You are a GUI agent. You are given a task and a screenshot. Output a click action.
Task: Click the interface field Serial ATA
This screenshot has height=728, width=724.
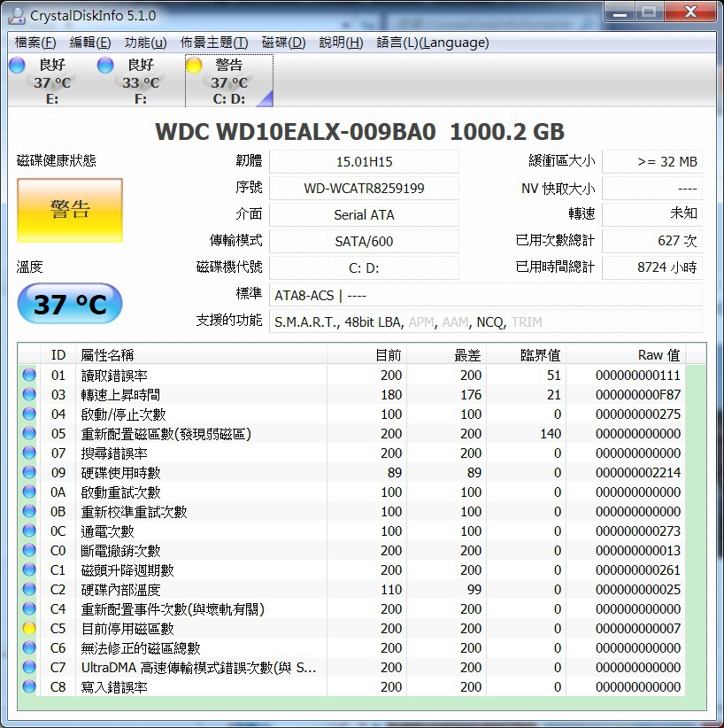click(x=364, y=214)
